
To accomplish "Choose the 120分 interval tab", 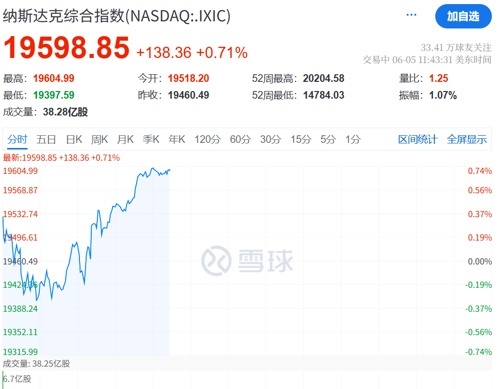I will (x=208, y=139).
